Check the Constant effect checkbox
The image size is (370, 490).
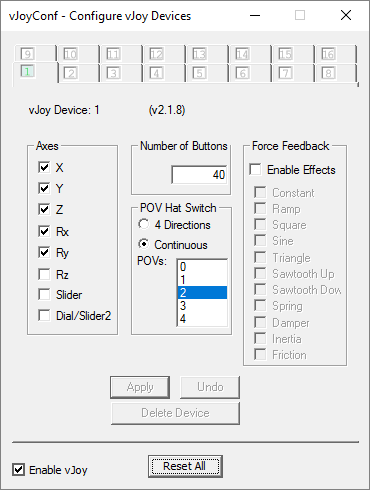tap(260, 192)
